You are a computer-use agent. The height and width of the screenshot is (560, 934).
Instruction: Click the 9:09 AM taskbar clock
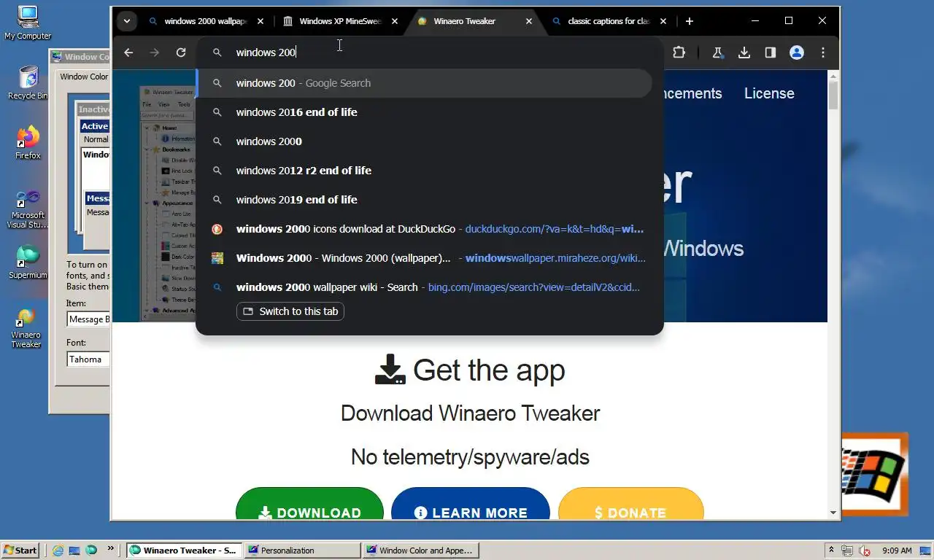click(x=897, y=551)
